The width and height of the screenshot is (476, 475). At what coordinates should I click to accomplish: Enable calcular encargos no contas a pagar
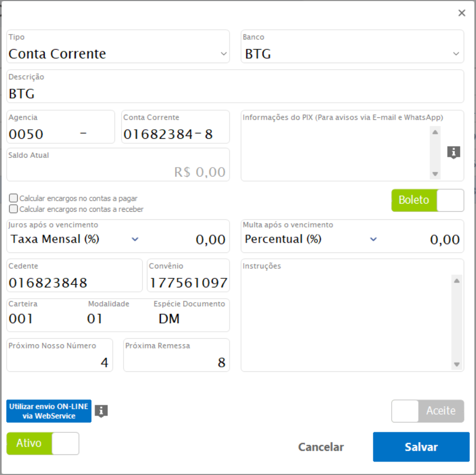14,198
